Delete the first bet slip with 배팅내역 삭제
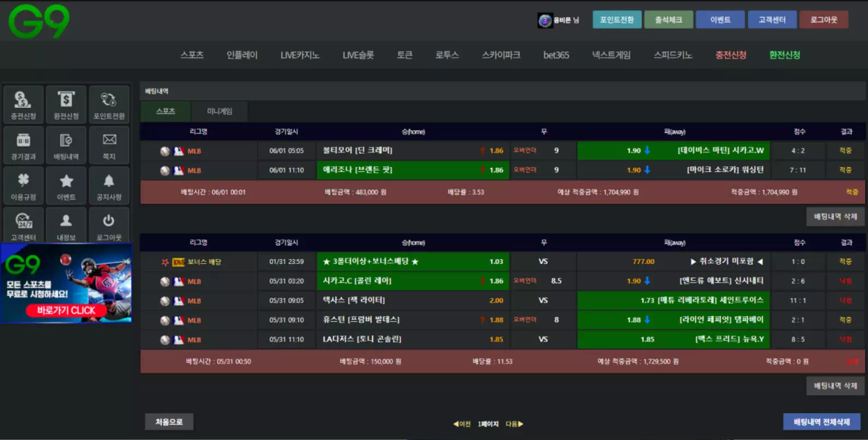 tap(835, 216)
